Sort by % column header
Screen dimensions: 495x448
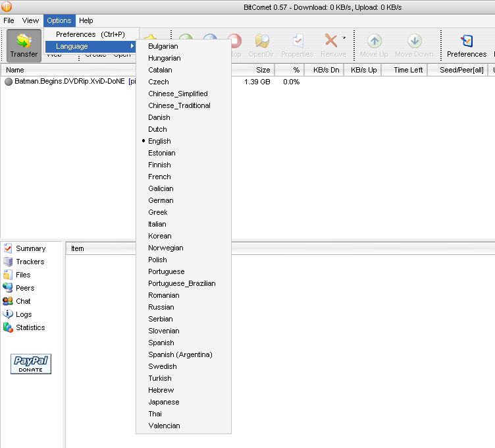(290, 70)
